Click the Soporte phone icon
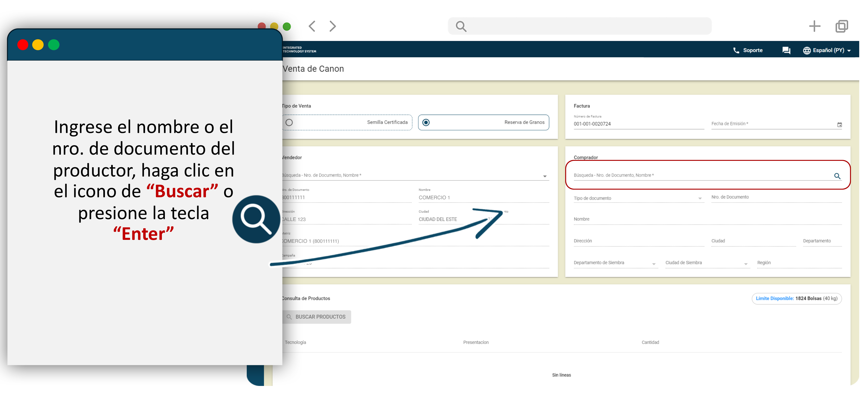868x394 pixels. click(x=736, y=50)
